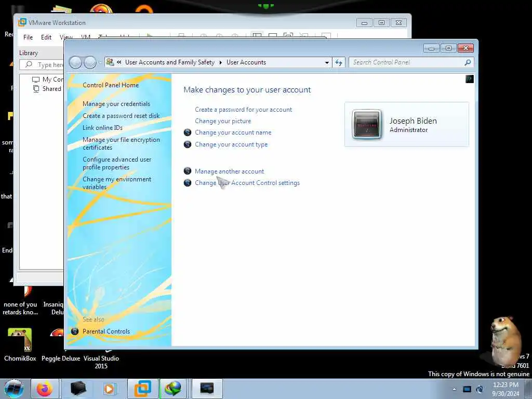Open Change your account type
Screen dimensions: 532x399
[231, 144]
